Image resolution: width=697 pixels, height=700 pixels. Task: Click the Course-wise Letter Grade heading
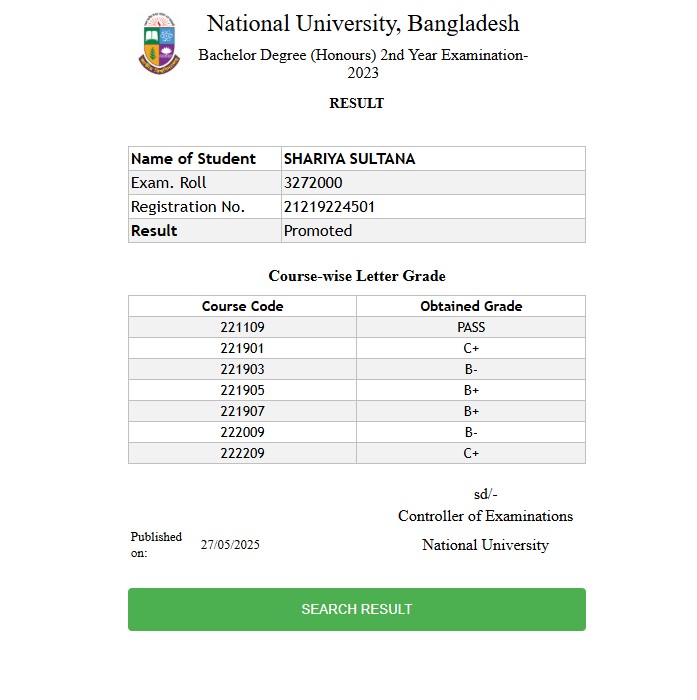[x=356, y=276]
